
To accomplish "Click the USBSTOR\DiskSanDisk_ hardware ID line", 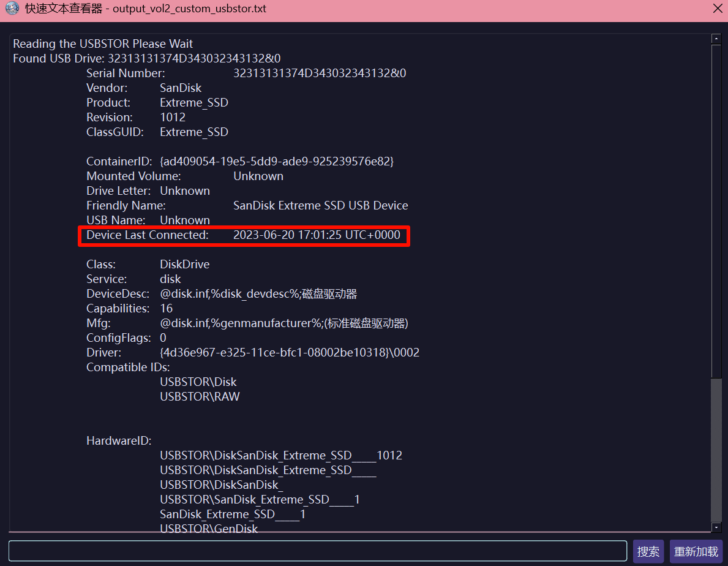I will [222, 485].
